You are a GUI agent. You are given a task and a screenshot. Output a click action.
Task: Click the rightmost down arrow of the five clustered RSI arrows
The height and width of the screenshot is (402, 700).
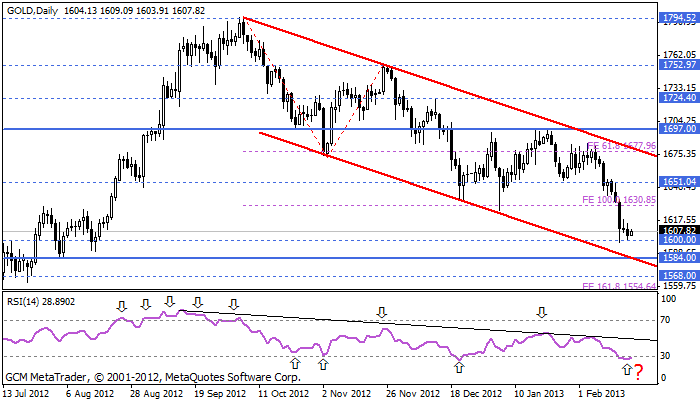coord(234,305)
